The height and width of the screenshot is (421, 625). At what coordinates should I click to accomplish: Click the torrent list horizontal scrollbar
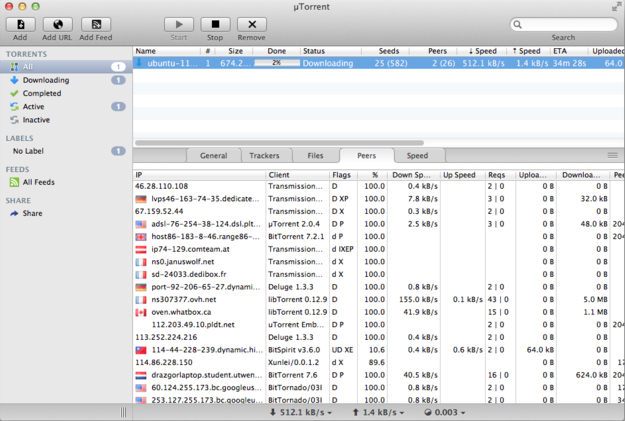coord(280,143)
